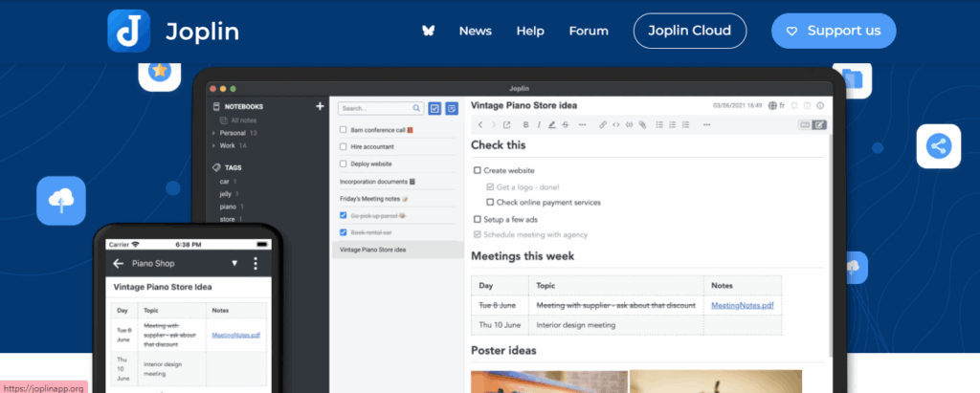Image resolution: width=980 pixels, height=393 pixels.
Task: Click the note properties info icon
Action: (820, 105)
